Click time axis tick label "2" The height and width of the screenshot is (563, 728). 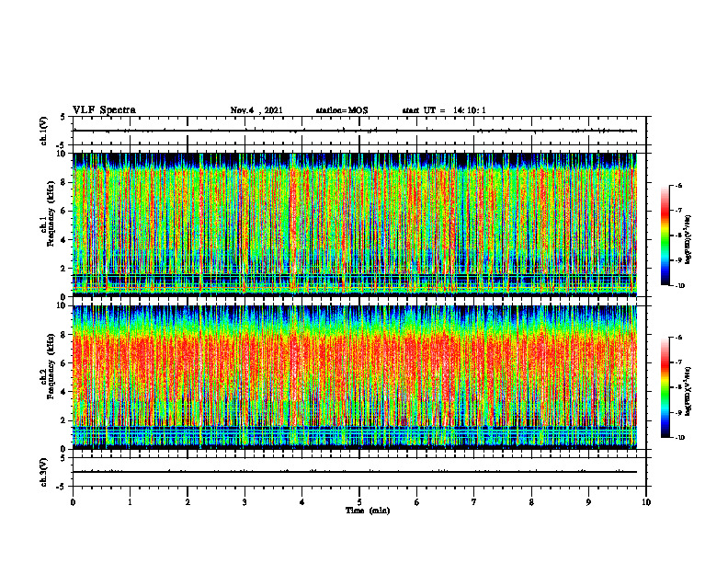(188, 502)
